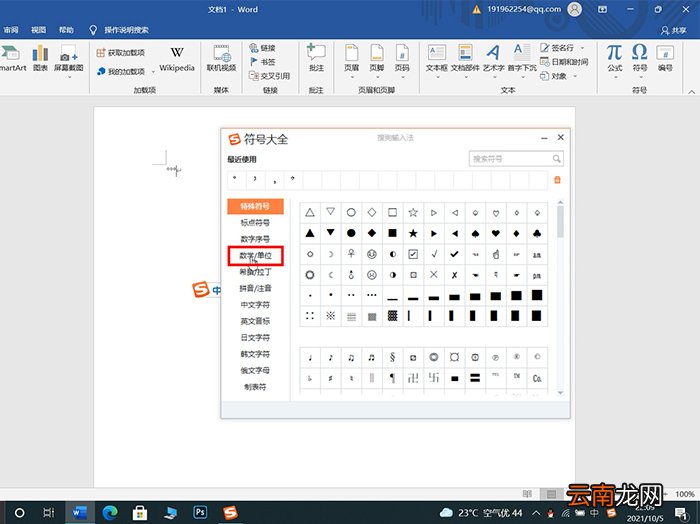The image size is (700, 524).
Task: Insert the hollow triangle symbol
Action: [310, 212]
